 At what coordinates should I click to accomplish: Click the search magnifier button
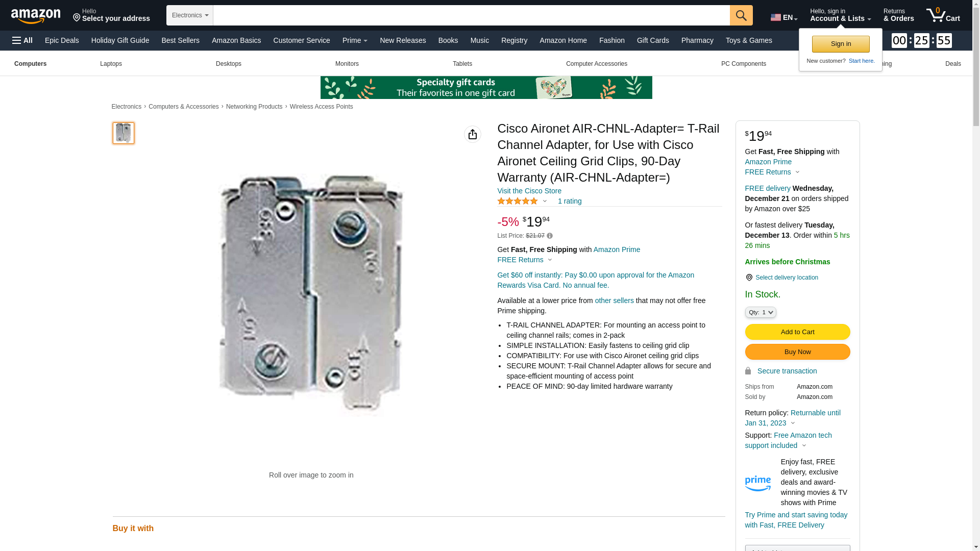(741, 15)
